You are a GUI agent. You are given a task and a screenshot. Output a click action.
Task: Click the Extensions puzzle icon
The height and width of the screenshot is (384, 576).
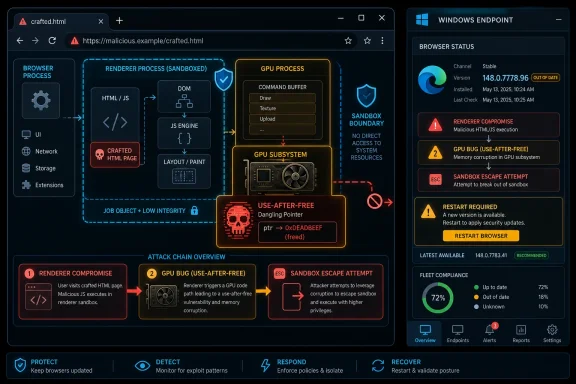pyautogui.click(x=26, y=184)
